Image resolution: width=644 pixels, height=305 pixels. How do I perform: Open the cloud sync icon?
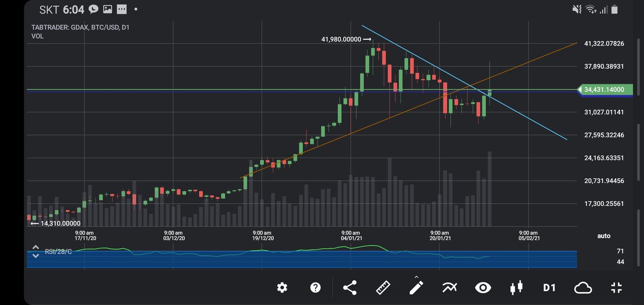click(583, 288)
